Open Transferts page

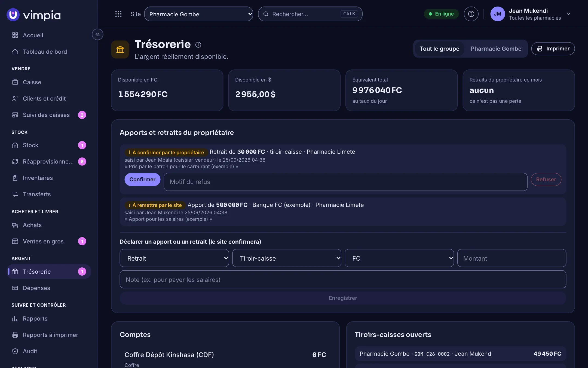pos(48,194)
